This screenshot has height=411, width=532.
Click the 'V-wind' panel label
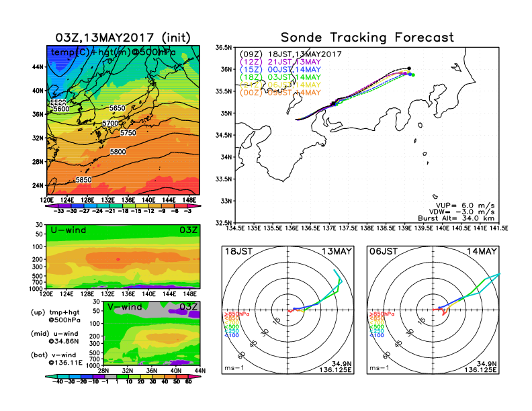(x=124, y=307)
